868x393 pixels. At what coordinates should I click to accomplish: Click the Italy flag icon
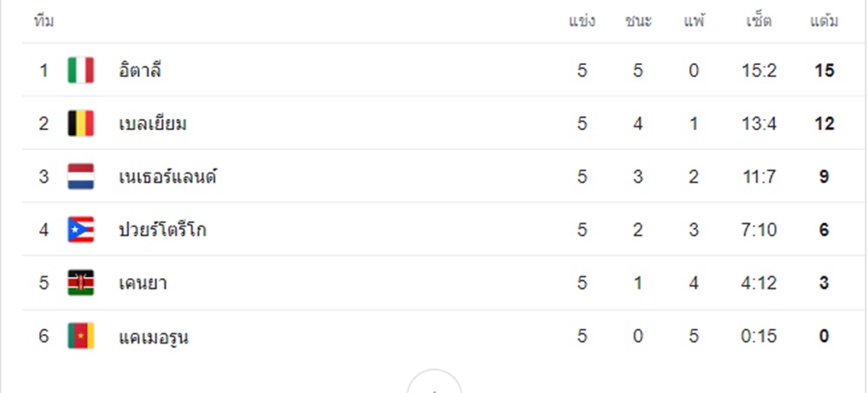pos(81,70)
